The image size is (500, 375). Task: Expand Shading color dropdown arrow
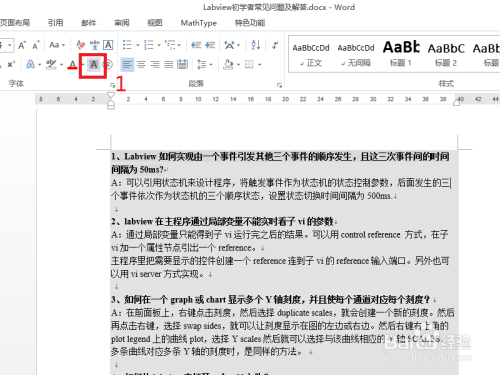(x=238, y=65)
